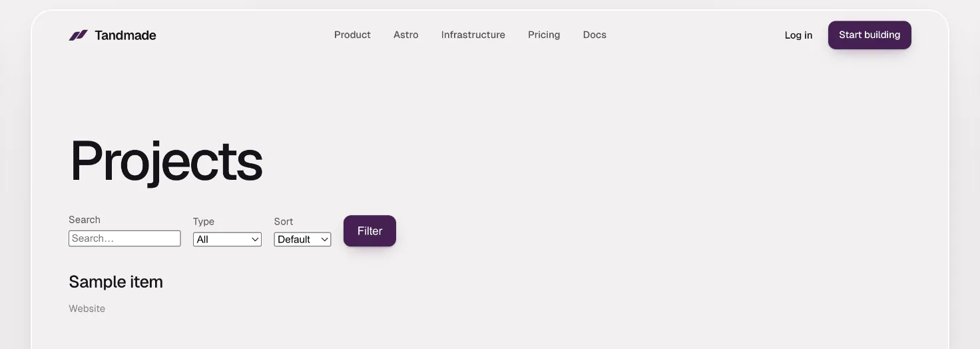
Task: Click the Sort field label
Action: click(284, 222)
